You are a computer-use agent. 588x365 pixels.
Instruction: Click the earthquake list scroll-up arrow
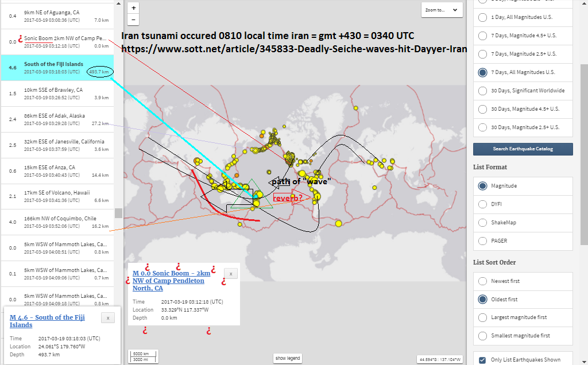tap(118, 3)
